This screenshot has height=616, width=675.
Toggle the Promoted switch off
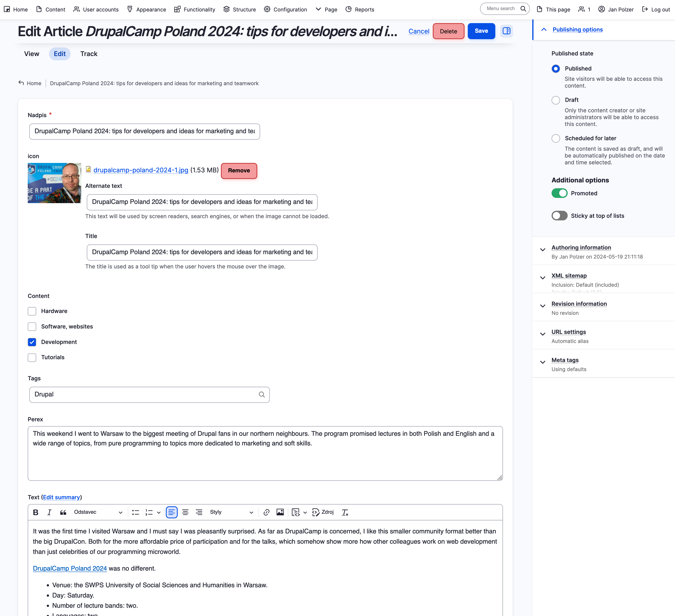coord(559,193)
